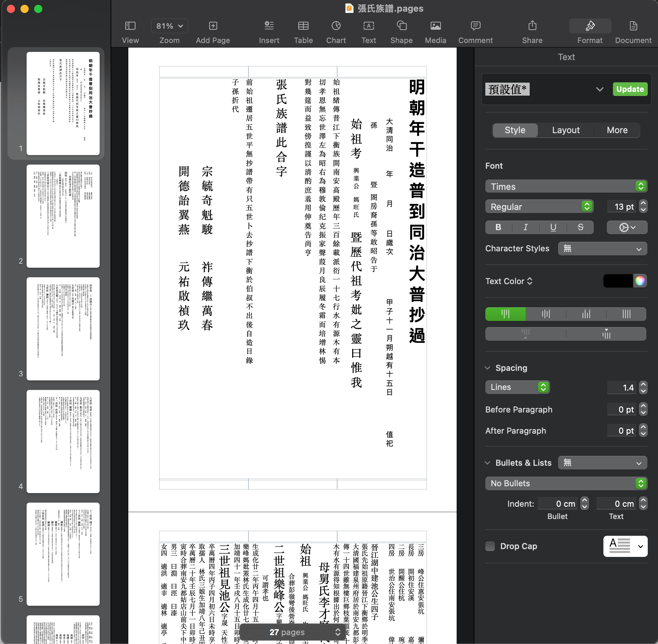Viewport: 658px width, 644px height.
Task: Toggle Italic text formatting
Action: [x=526, y=227]
